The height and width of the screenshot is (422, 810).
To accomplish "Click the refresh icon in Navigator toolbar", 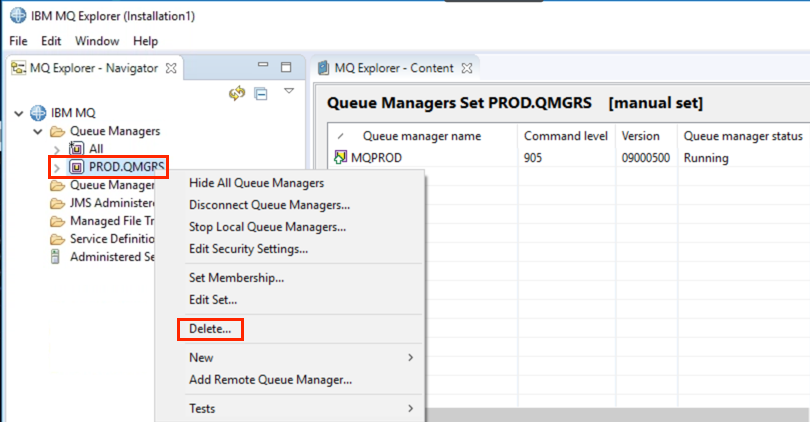I will click(237, 93).
